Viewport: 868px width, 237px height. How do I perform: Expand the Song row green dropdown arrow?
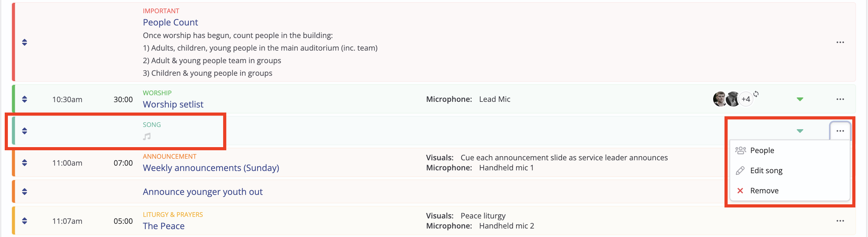(800, 131)
